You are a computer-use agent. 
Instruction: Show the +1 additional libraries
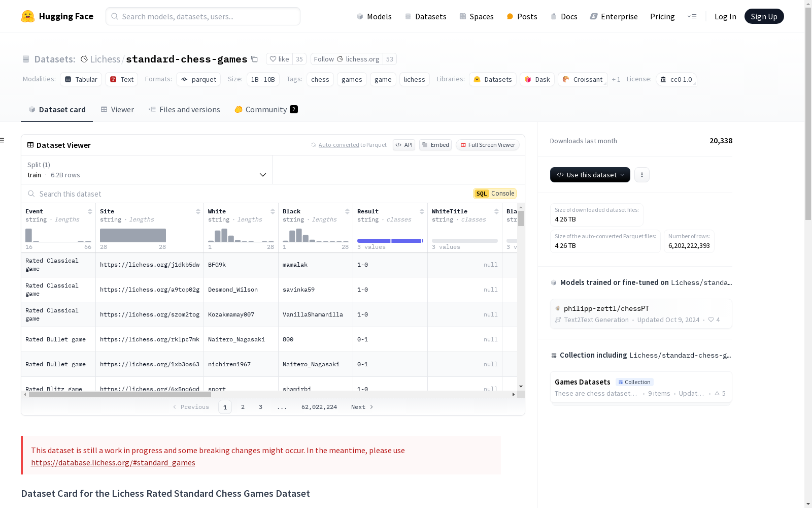pyautogui.click(x=616, y=79)
